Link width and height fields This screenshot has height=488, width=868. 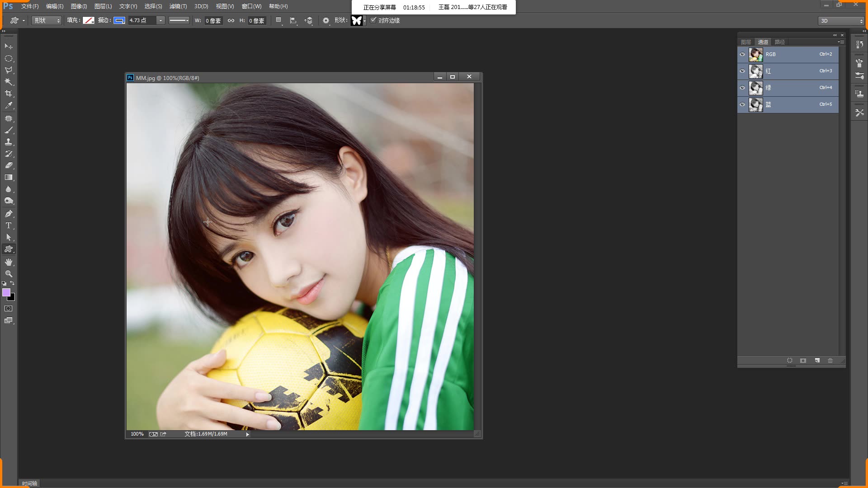pyautogui.click(x=231, y=20)
